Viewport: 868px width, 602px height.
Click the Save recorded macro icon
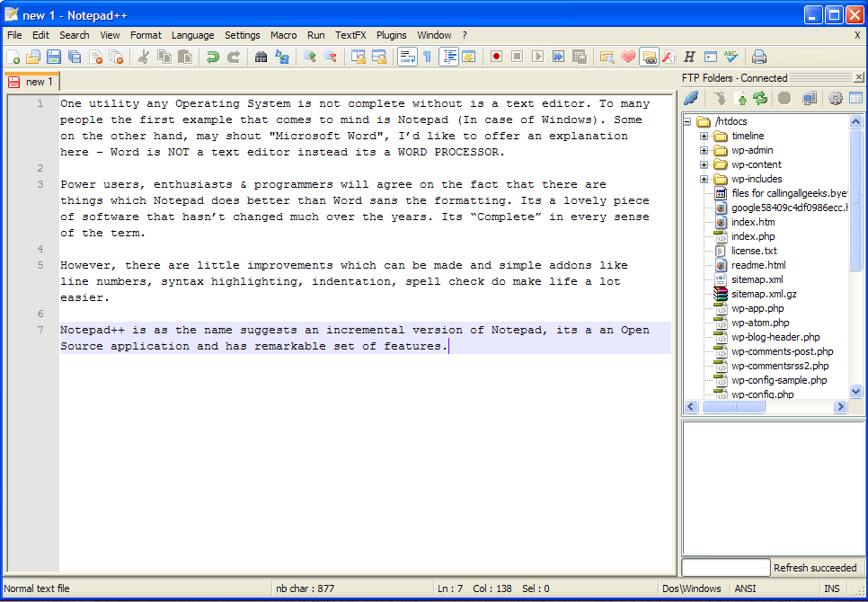pyautogui.click(x=580, y=57)
